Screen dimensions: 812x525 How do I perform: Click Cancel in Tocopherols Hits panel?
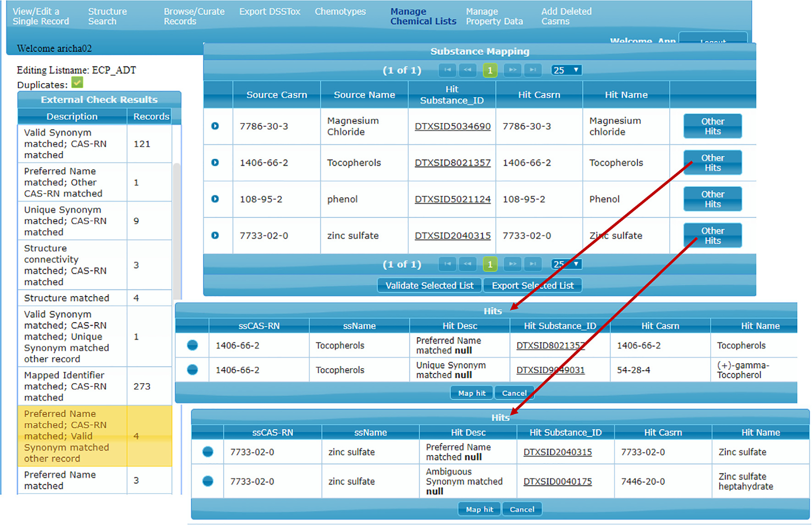click(514, 393)
